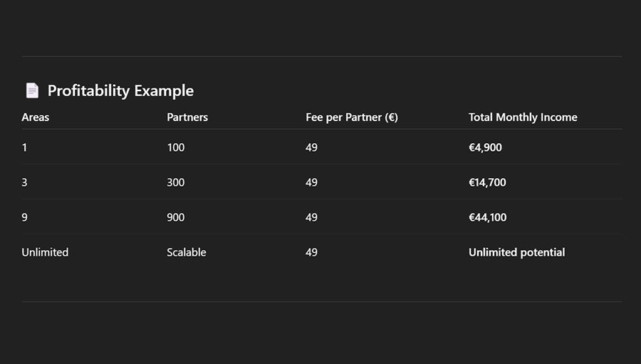The width and height of the screenshot is (641, 364).
Task: Click the areas cell showing 1
Action: [25, 147]
